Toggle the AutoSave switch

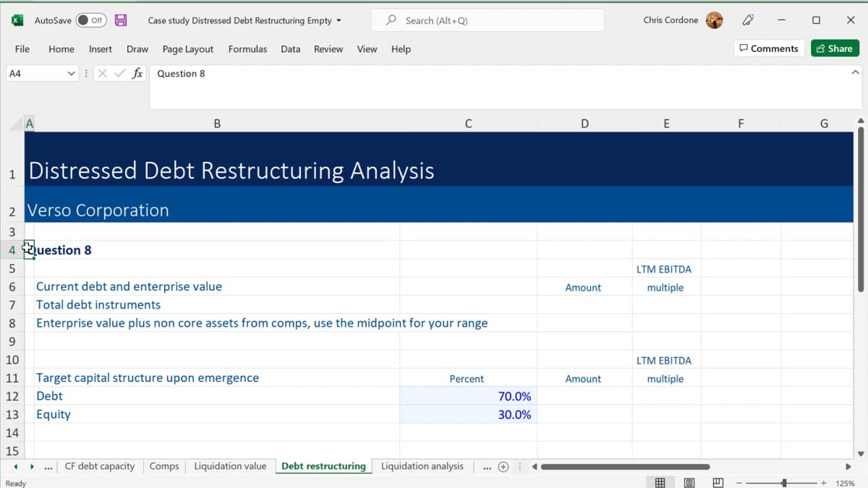click(x=91, y=20)
